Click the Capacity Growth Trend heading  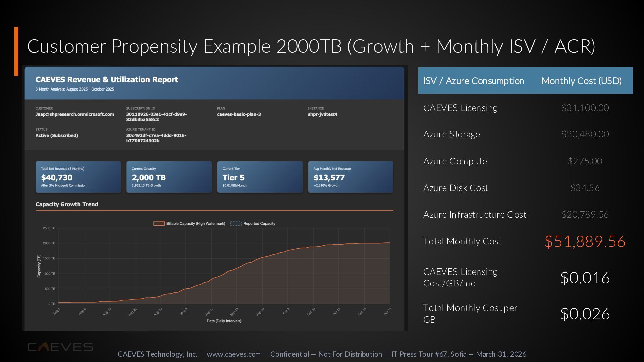[67, 204]
